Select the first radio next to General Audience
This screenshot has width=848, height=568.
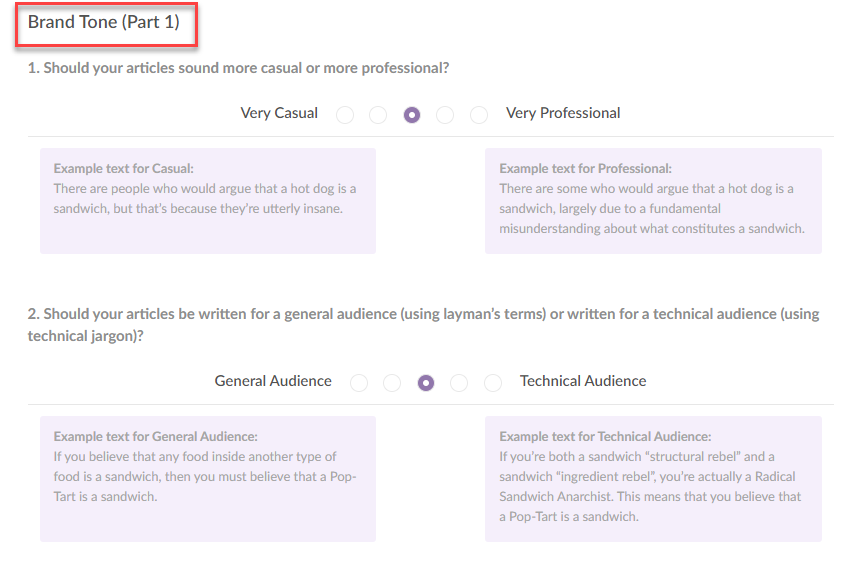[359, 382]
